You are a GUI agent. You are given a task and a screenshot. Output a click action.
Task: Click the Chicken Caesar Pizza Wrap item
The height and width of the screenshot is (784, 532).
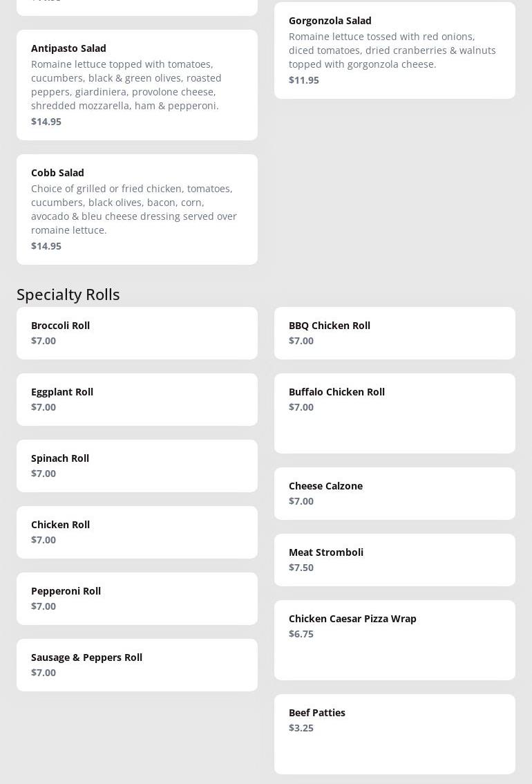(395, 640)
